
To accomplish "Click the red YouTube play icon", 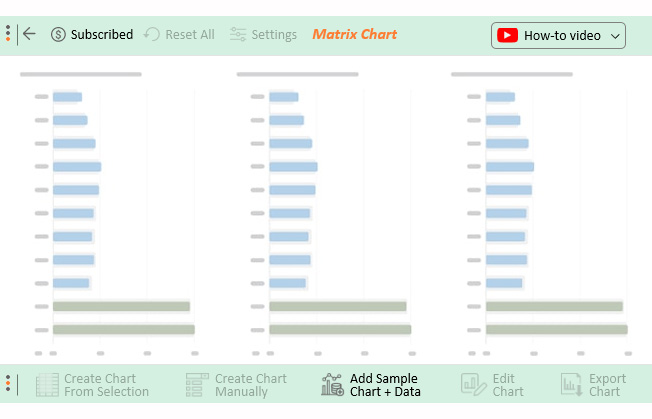I will click(507, 35).
